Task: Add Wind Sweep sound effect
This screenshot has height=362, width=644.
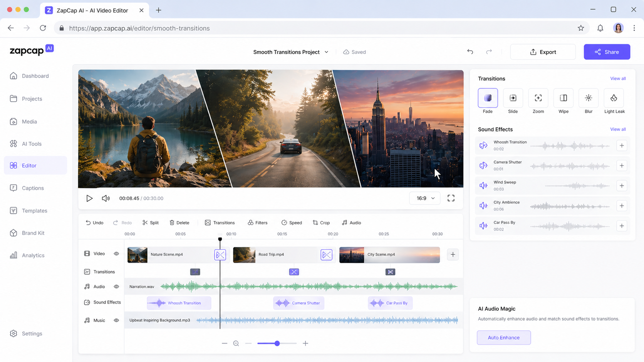Action: 622,185
